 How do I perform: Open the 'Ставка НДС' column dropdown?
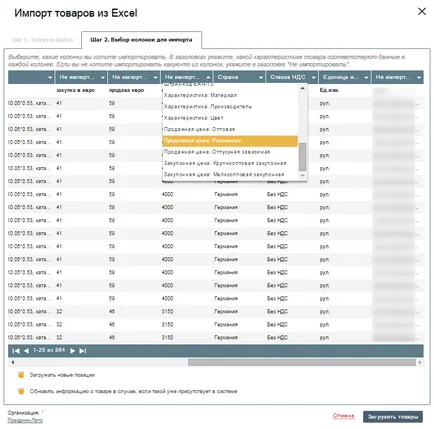coord(313,77)
